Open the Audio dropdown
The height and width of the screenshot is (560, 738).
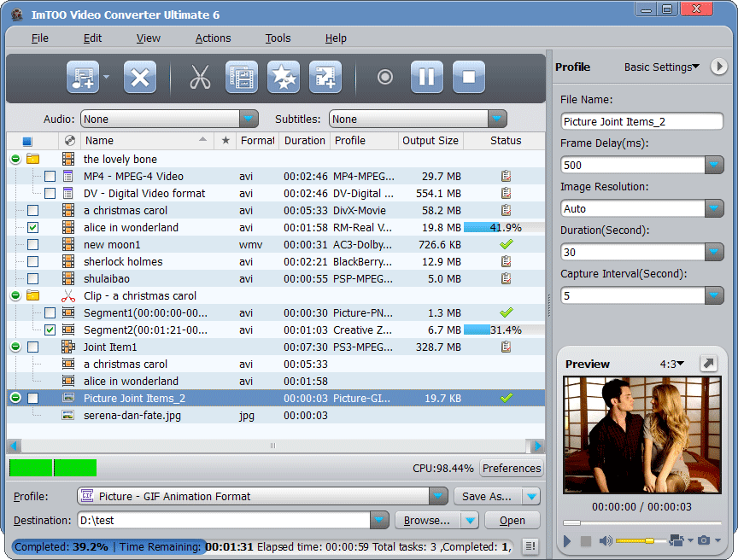[x=249, y=119]
